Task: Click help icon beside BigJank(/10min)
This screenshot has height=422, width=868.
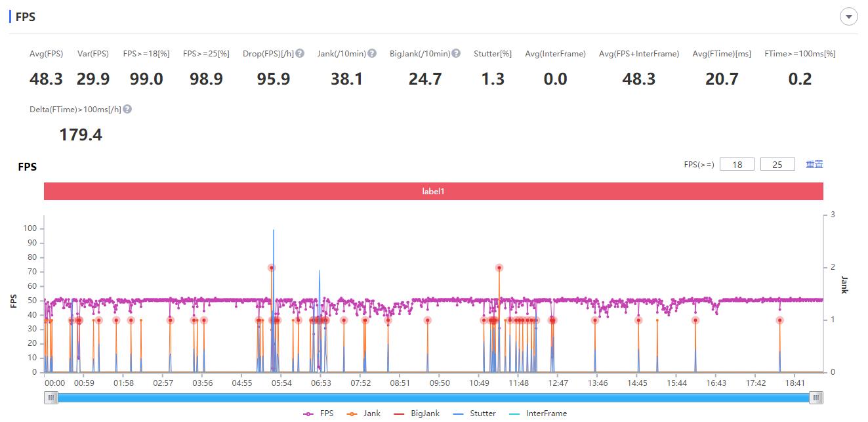Action: pos(456,54)
